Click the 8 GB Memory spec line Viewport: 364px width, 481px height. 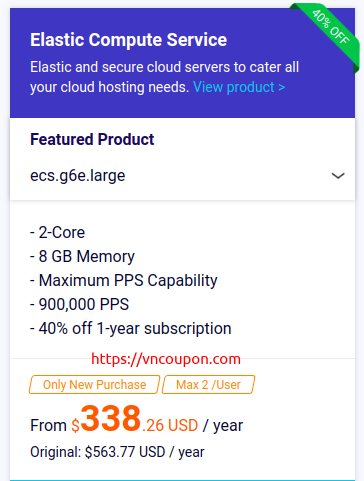[82, 257]
